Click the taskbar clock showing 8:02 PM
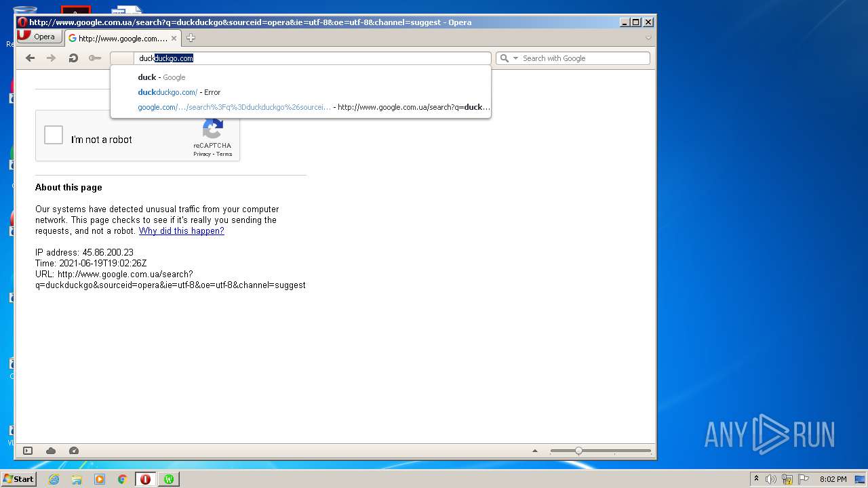The image size is (868, 488). 833,479
